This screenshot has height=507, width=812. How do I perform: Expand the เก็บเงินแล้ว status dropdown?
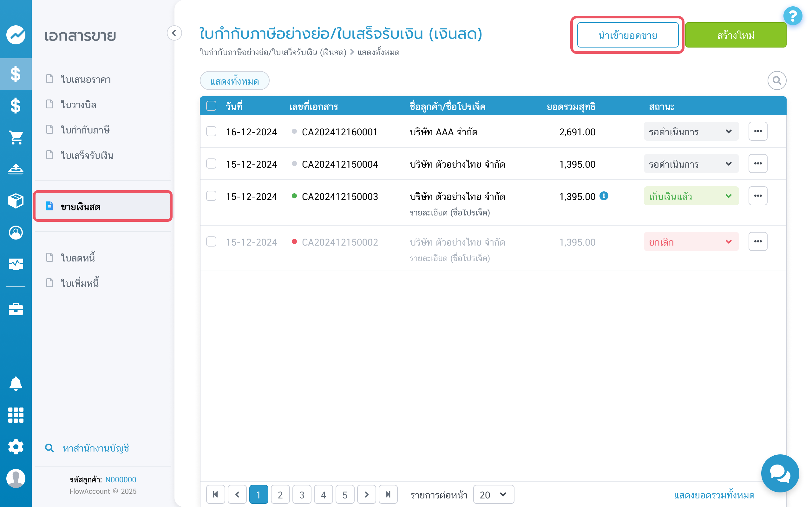pyautogui.click(x=691, y=196)
